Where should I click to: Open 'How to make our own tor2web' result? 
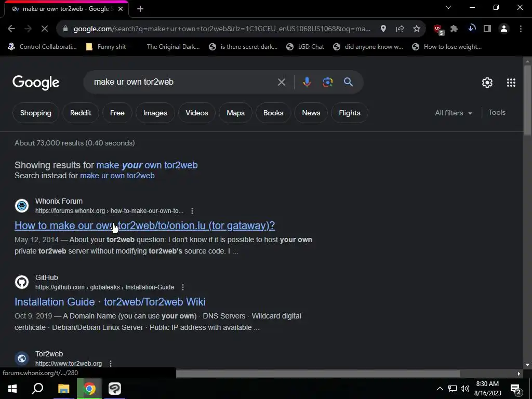144,225
